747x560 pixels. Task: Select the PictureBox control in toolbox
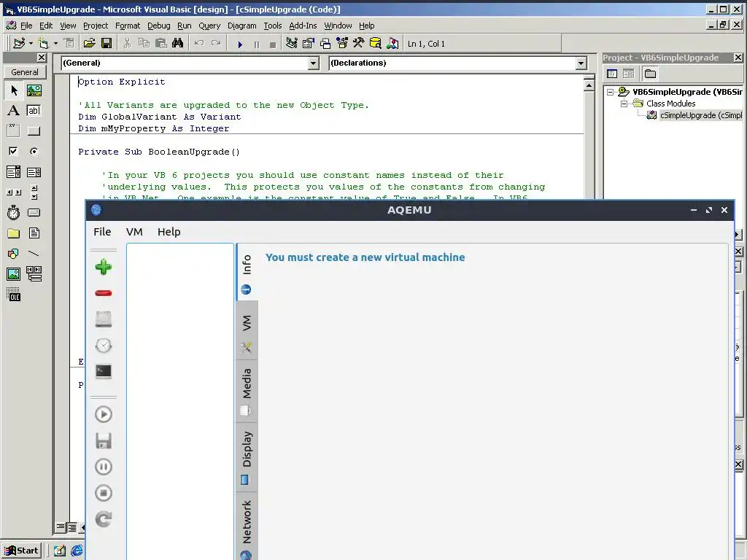34,90
